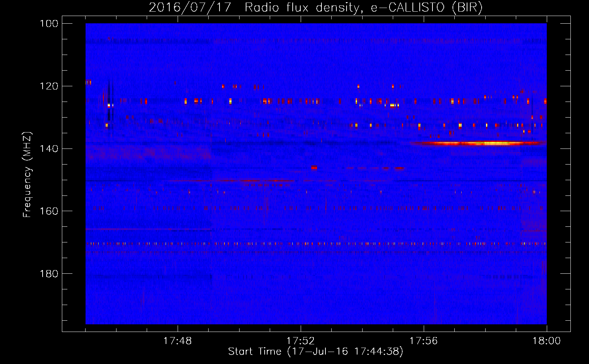Click the 'Frequency (MHZ)' axis label
Viewport: 589px width, 364px height.
[x=27, y=175]
